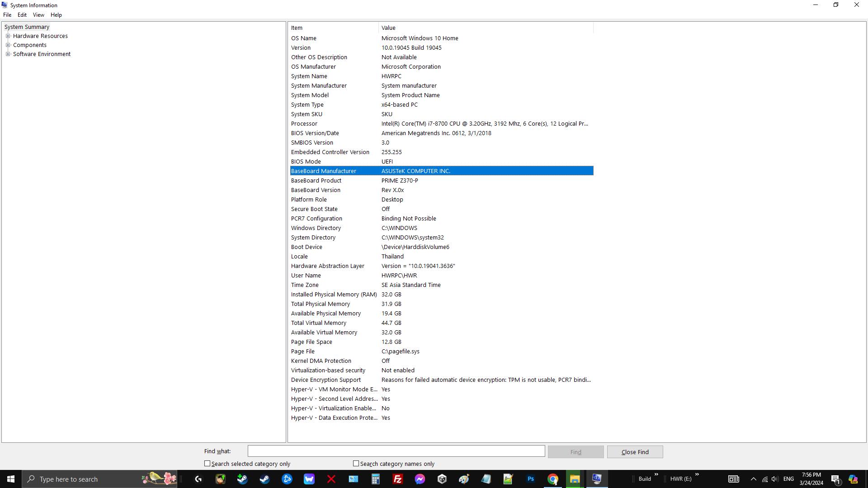Open Logitech G HUB from taskbar
Image resolution: width=868 pixels, height=488 pixels.
[198, 479]
